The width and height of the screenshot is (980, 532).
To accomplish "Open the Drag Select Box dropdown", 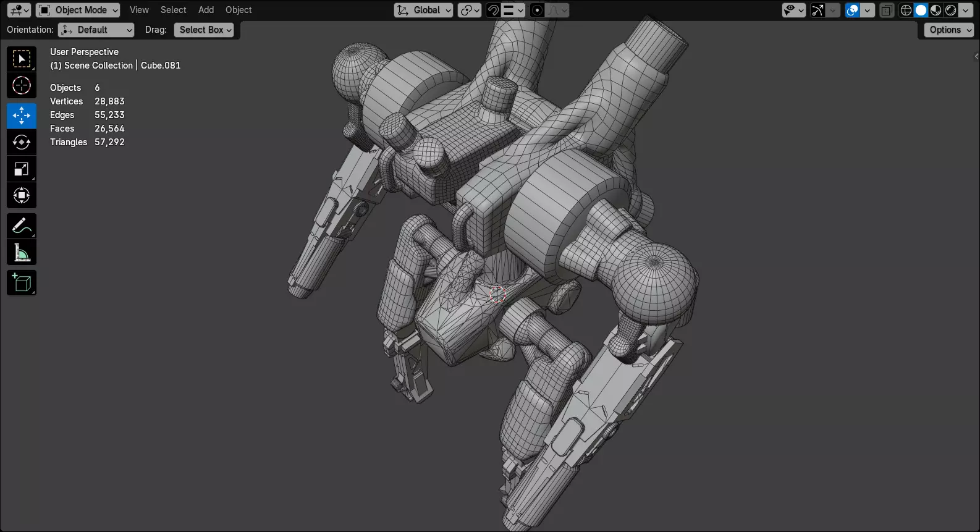I will click(204, 30).
